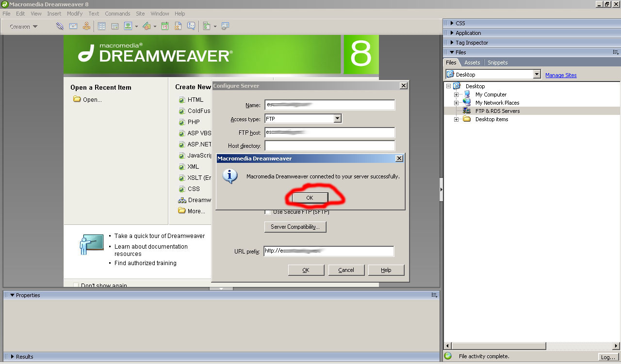Open the Commands menu

click(x=117, y=14)
